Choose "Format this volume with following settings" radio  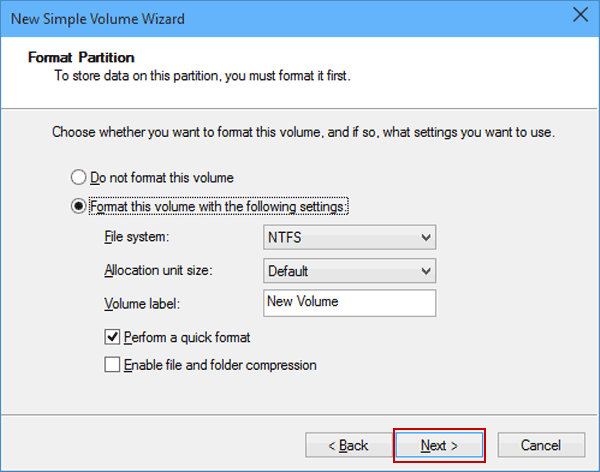click(80, 207)
